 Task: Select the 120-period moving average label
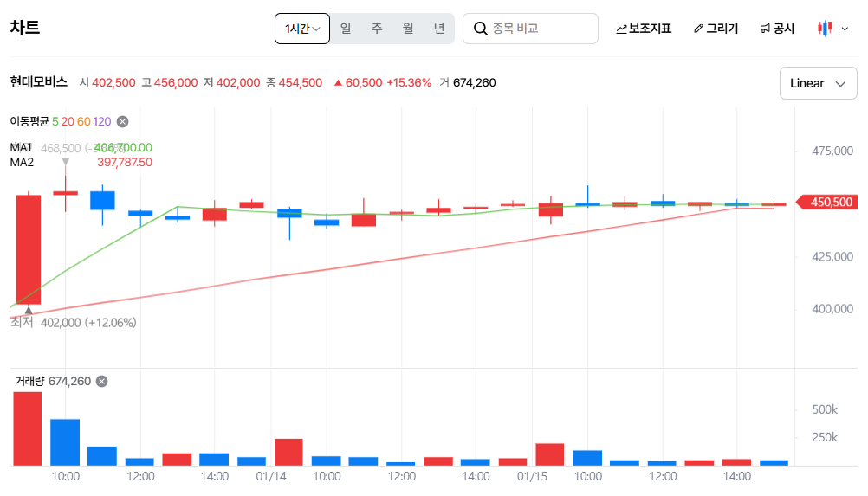102,122
